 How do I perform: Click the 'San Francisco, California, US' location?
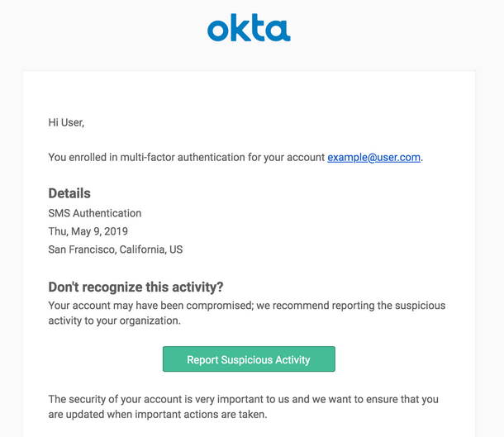coord(116,249)
